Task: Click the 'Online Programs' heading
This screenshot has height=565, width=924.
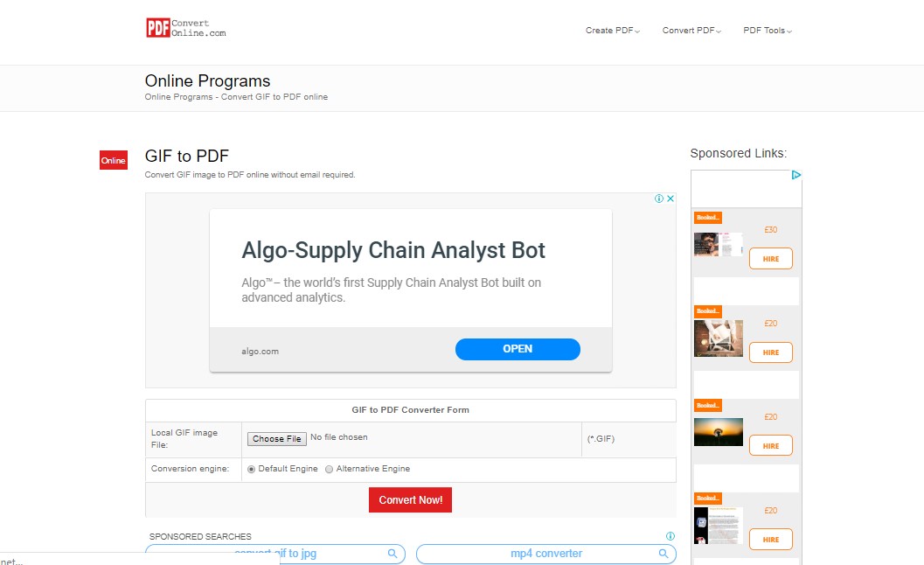Action: 207,80
